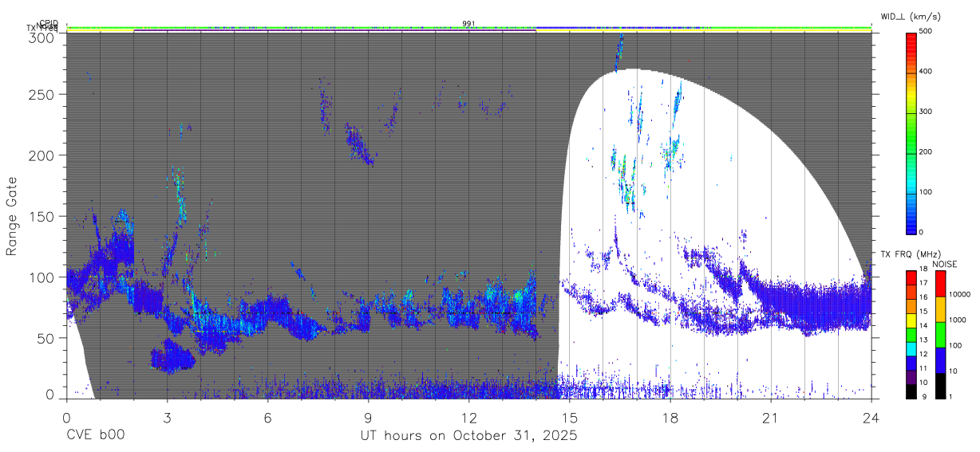
Task: Click the '250' tick on Range Gate axis
Action: point(41,94)
